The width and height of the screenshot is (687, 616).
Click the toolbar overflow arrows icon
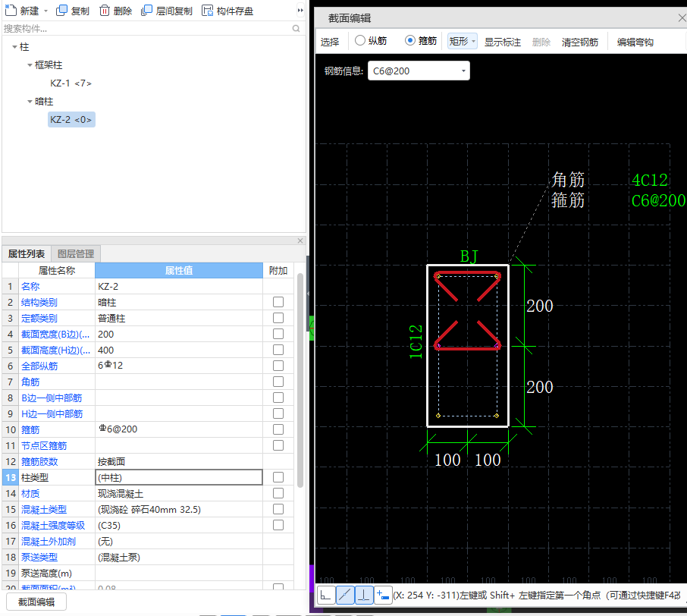coord(300,10)
